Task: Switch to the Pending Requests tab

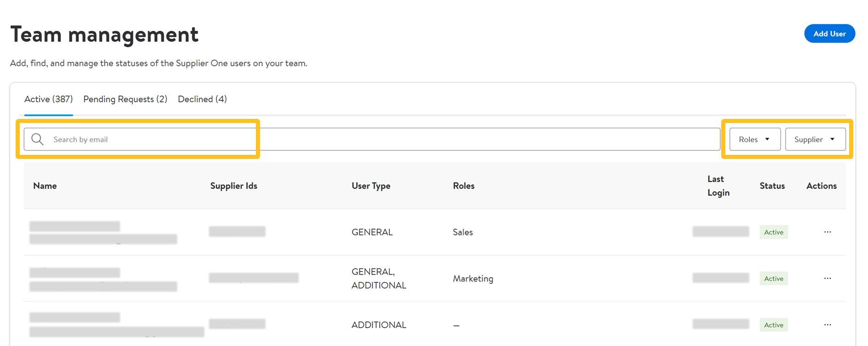Action: coord(125,99)
